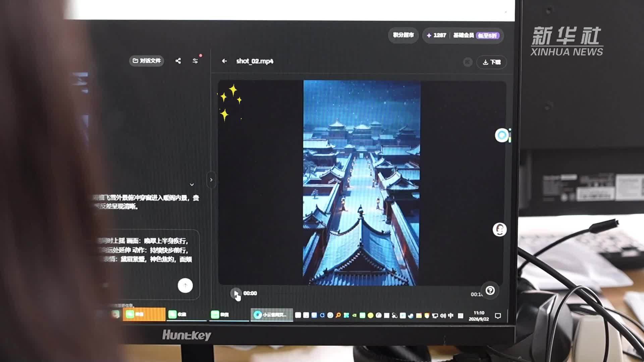644x362 pixels.
Task: Play the shot_02.mp4 video
Action: click(x=235, y=293)
